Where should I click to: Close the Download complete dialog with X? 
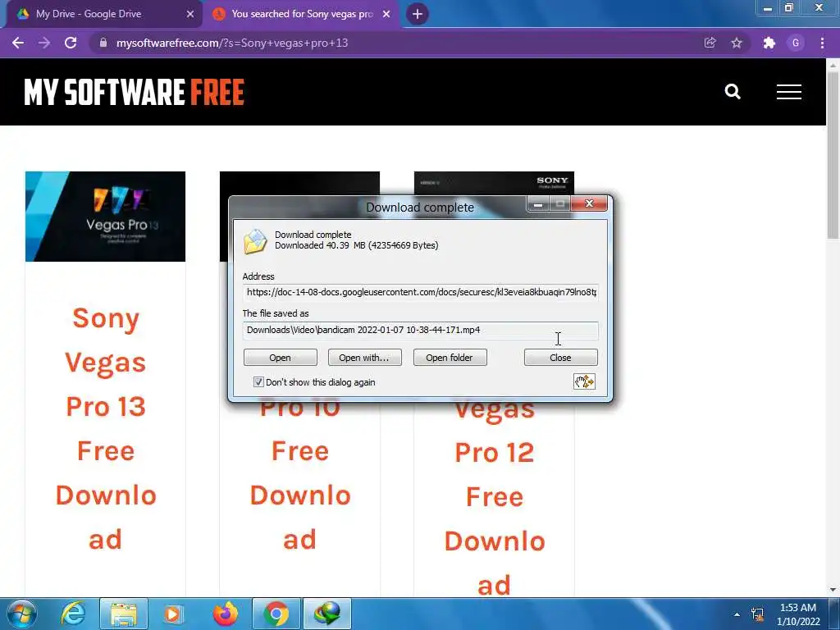pyautogui.click(x=589, y=203)
